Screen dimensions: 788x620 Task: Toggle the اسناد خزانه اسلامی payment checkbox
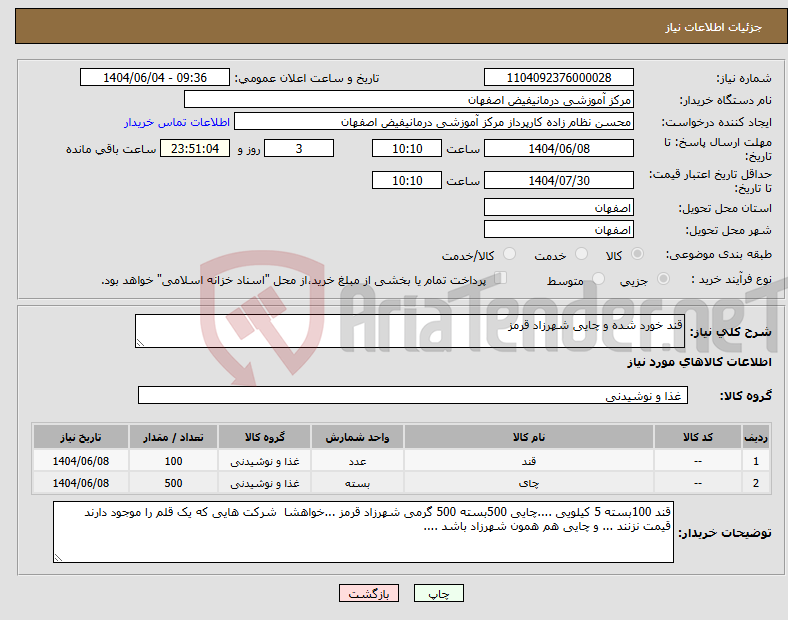[501, 278]
